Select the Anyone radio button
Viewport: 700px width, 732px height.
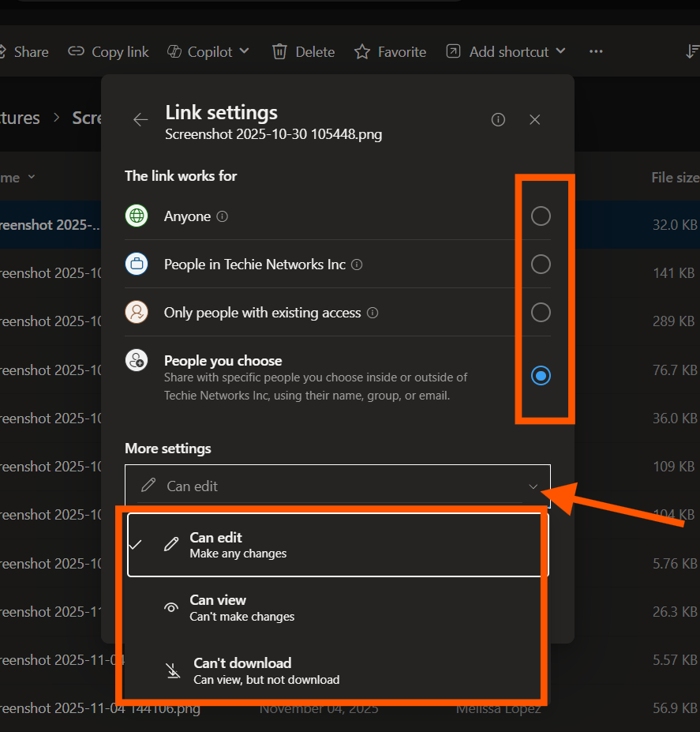(x=541, y=216)
